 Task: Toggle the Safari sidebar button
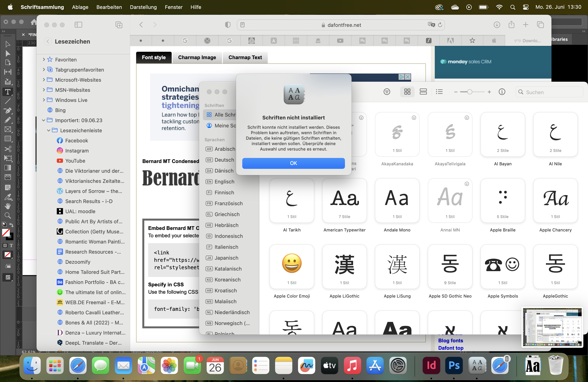pyautogui.click(x=78, y=25)
